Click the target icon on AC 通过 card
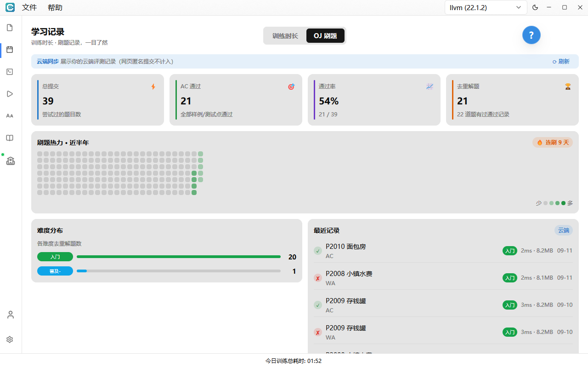Viewport: 588px width, 368px height. (x=291, y=86)
